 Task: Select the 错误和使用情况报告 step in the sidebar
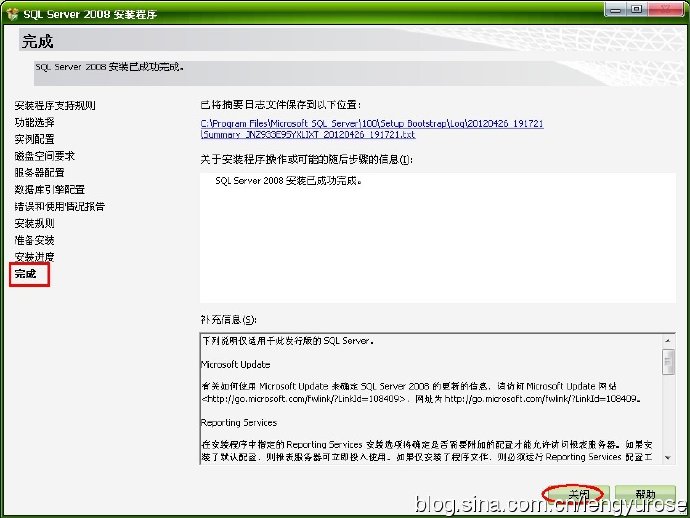point(59,206)
